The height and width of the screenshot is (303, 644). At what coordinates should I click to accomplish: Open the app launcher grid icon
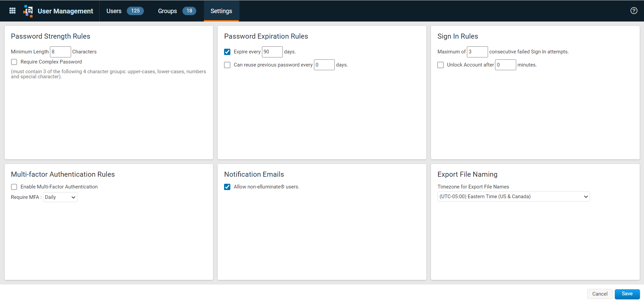pos(12,11)
